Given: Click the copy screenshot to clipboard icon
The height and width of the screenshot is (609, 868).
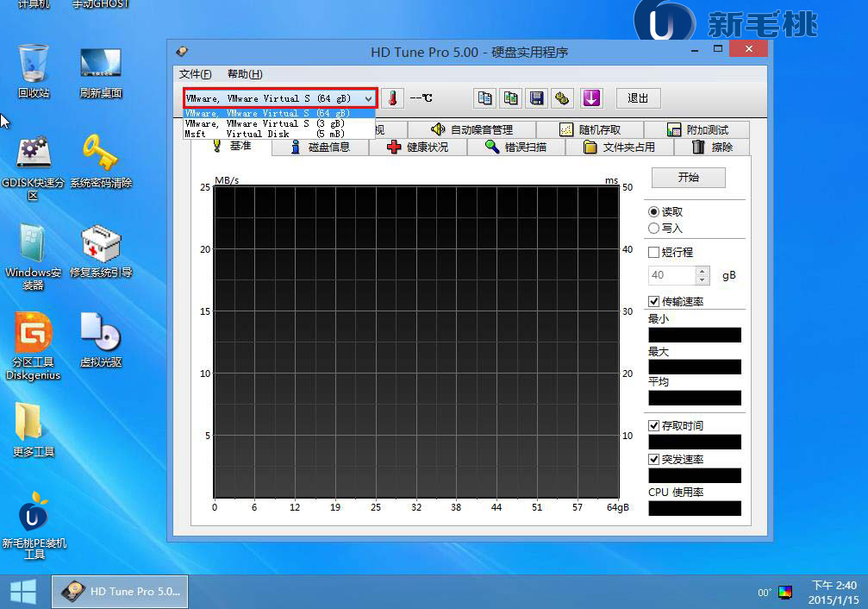Looking at the screenshot, I should (510, 98).
